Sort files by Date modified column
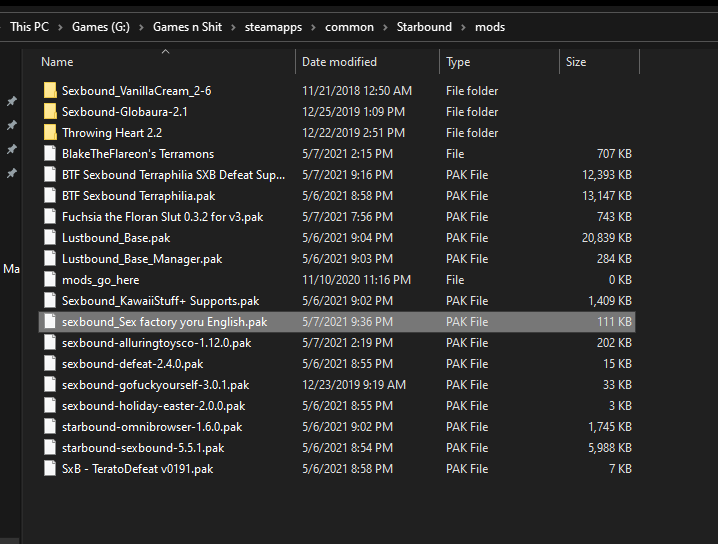Screen dimensions: 718x544 tap(368, 62)
